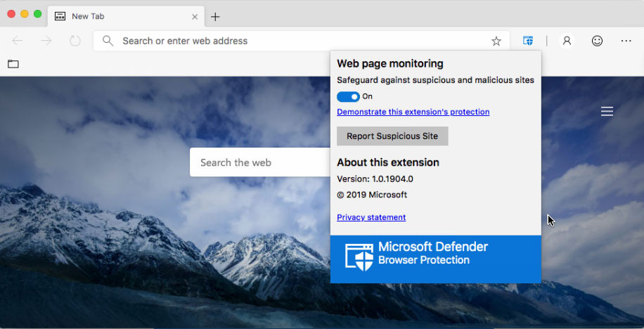Click Safeguard against suspicious and malicious sites text
Screen dimensions: 644x329
point(435,80)
